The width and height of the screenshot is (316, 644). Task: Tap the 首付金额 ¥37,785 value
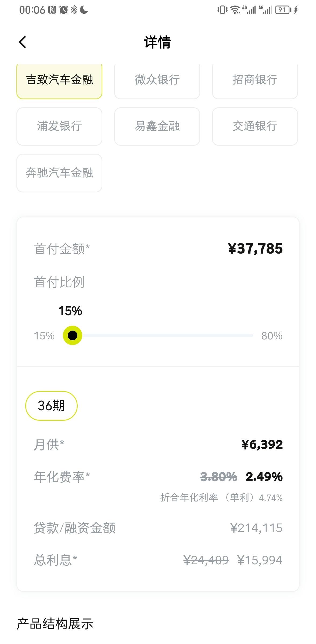pyautogui.click(x=255, y=248)
